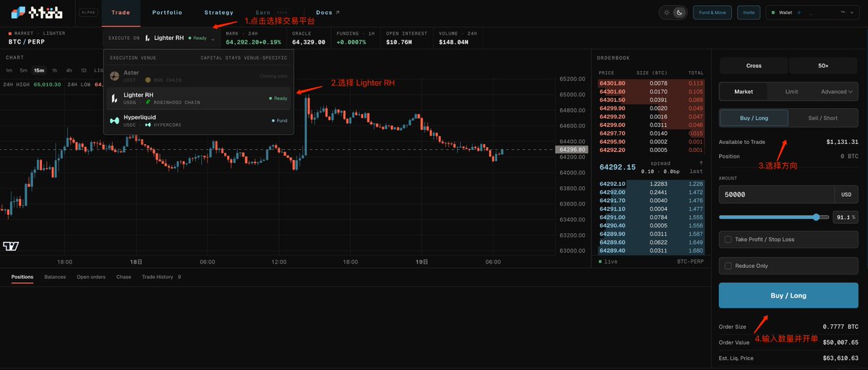
Task: Open the Docs external link
Action: click(328, 12)
